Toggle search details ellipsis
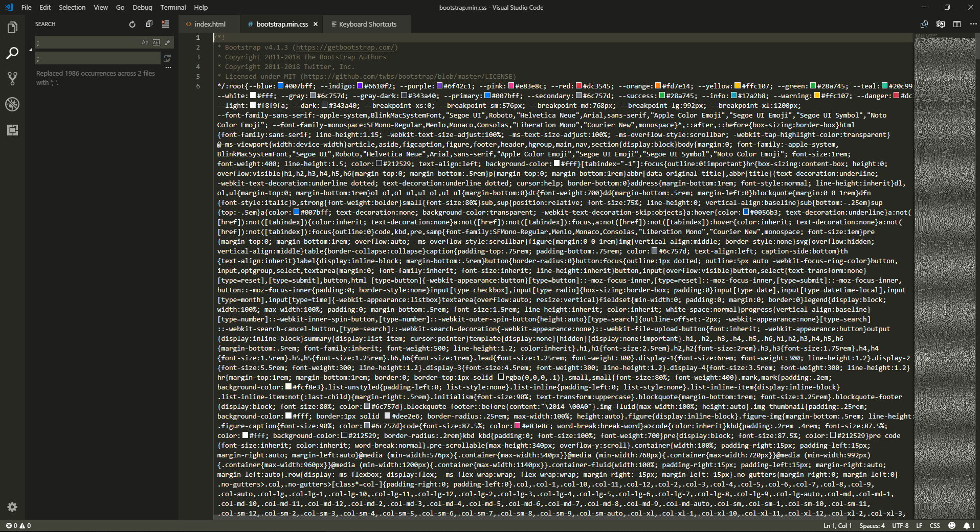 [168, 67]
